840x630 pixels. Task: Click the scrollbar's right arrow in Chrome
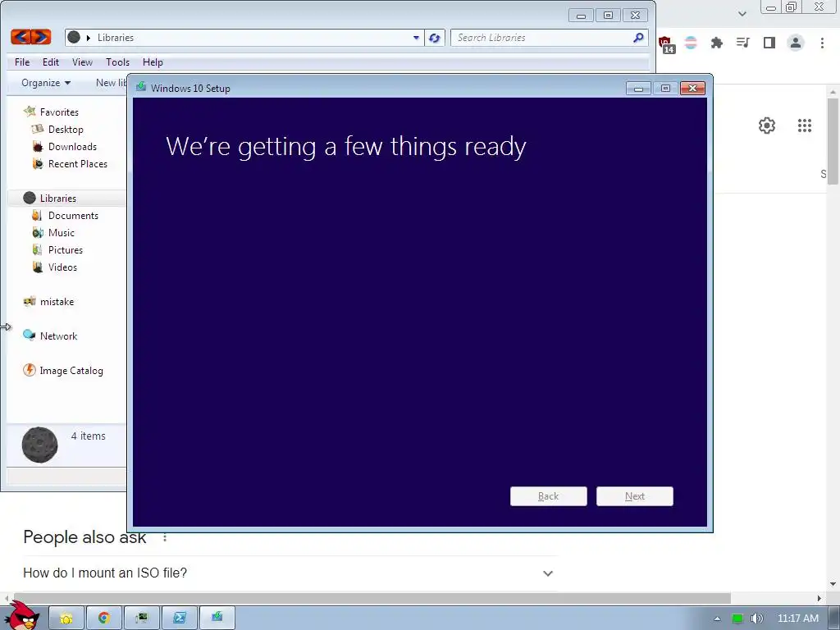[819, 598]
